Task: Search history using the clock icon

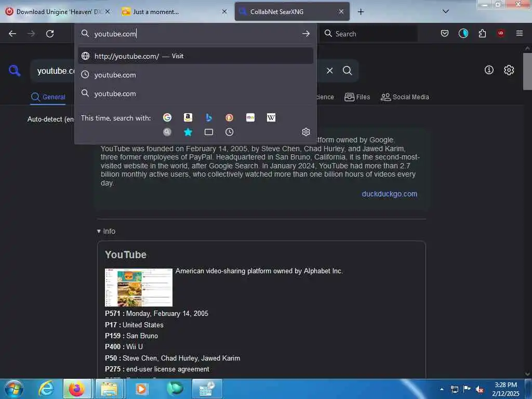Action: (x=229, y=132)
